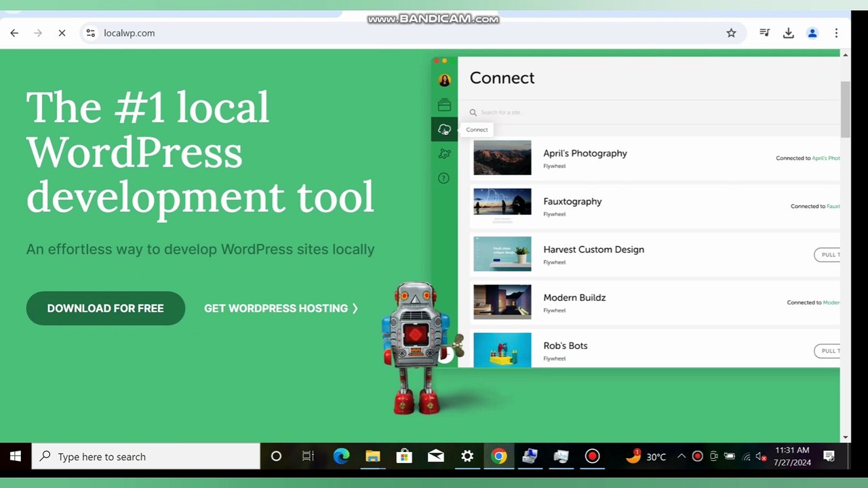Open the clock showing 11:31 AM
Image resolution: width=868 pixels, height=488 pixels.
click(x=792, y=456)
